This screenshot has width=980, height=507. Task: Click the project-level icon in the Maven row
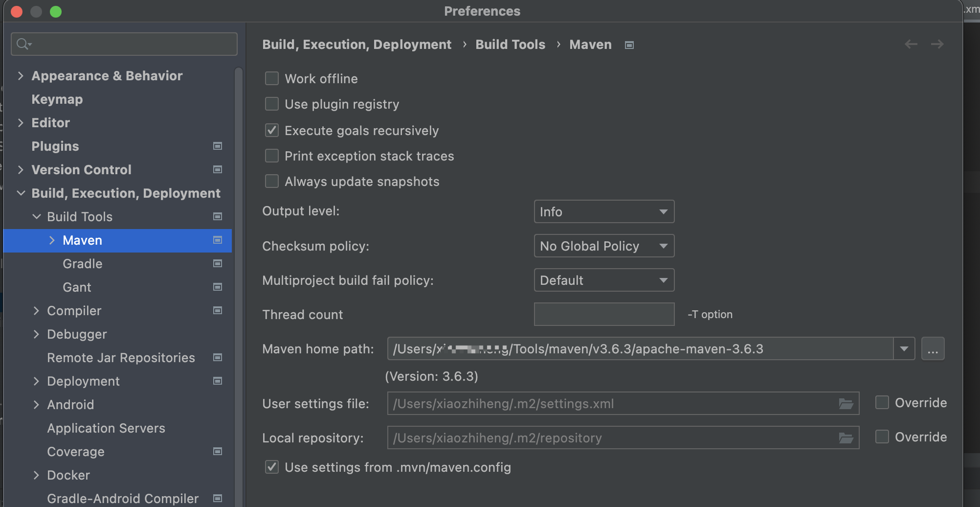[x=218, y=240]
